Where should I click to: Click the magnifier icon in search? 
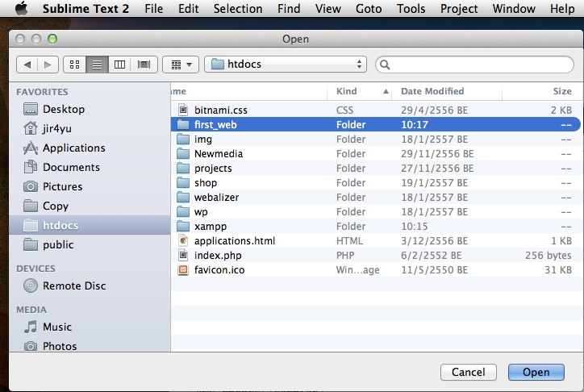[x=385, y=65]
